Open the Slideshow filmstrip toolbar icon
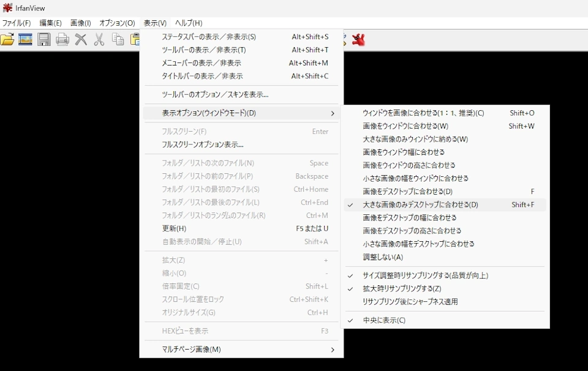 point(25,39)
